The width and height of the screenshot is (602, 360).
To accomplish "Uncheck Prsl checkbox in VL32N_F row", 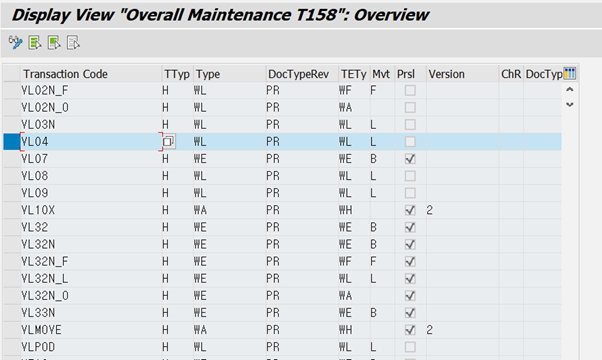I will (x=410, y=261).
